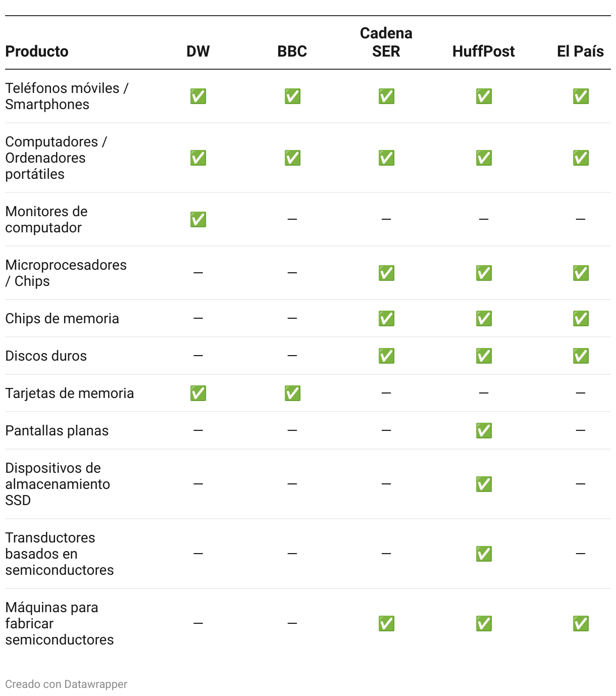Click the El País column header

click(581, 51)
